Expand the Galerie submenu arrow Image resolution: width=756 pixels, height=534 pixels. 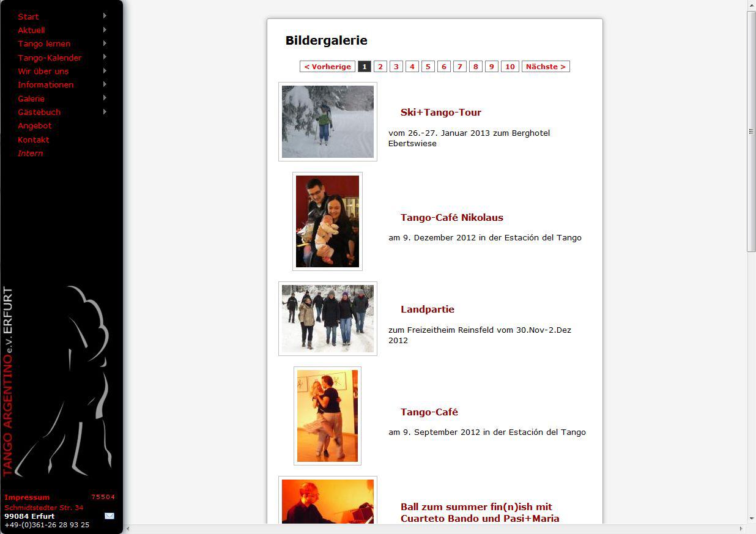pos(105,98)
